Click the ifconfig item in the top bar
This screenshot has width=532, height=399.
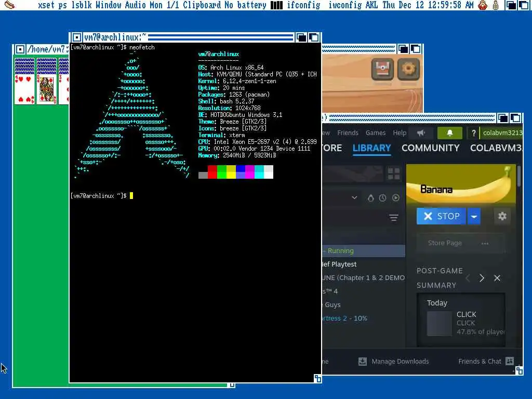[303, 5]
